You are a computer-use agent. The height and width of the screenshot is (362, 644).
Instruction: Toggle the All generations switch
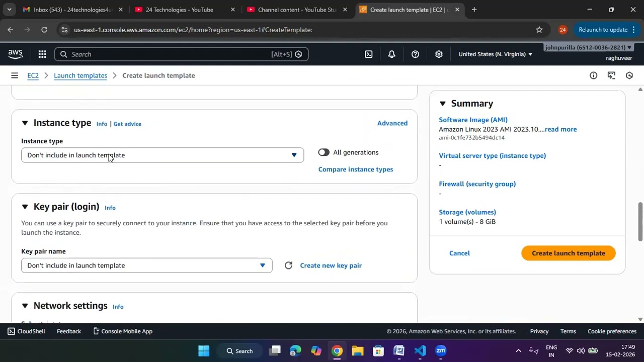click(324, 152)
